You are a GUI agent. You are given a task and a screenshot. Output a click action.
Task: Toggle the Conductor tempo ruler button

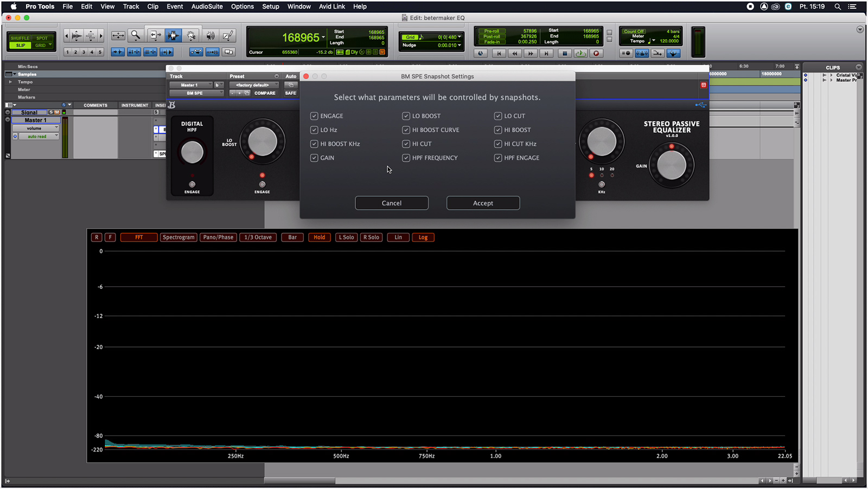[673, 53]
